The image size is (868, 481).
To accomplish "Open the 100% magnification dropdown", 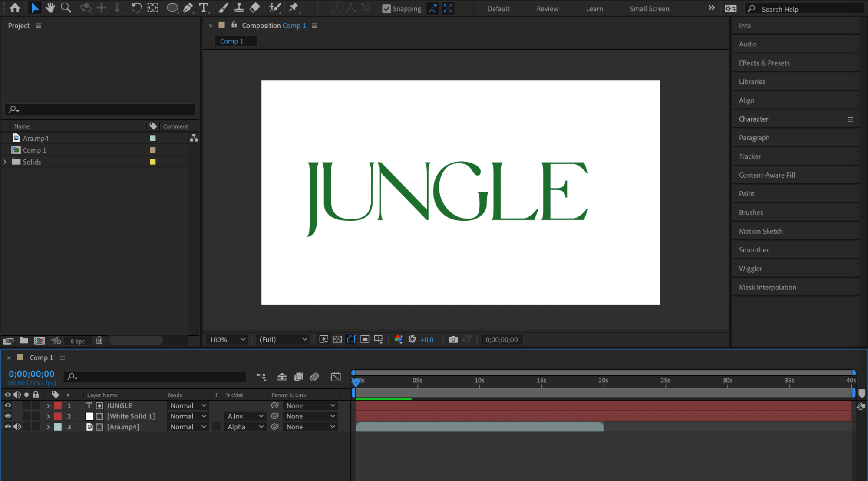I will [227, 339].
